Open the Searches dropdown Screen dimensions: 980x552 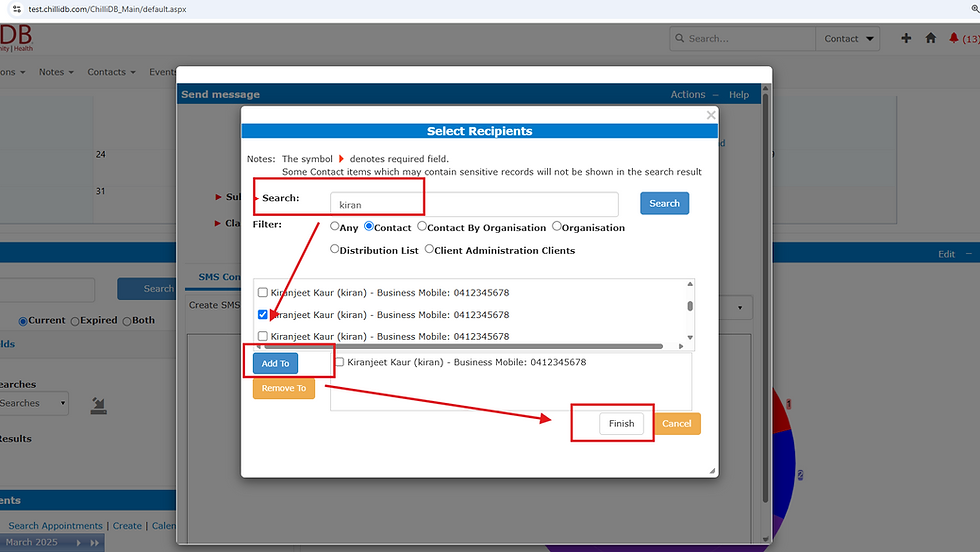pos(34,403)
